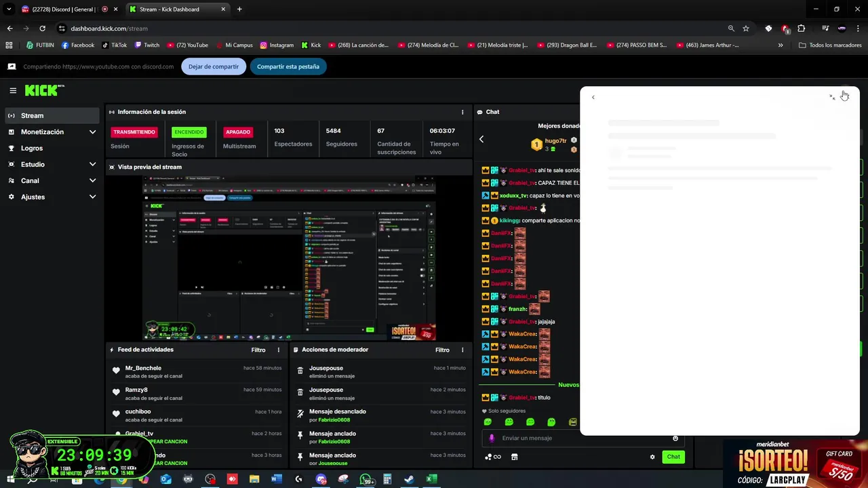The width and height of the screenshot is (868, 488).
Task: Open Word from the taskbar
Action: pyautogui.click(x=276, y=479)
